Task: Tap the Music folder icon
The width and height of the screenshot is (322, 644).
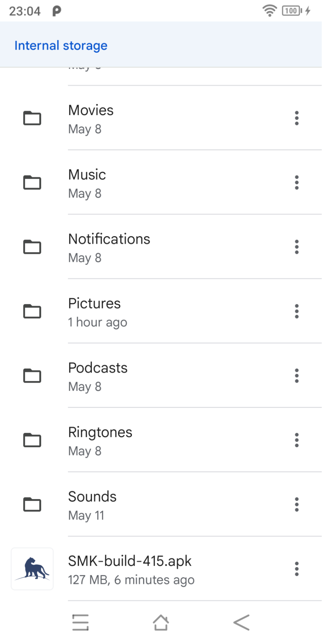Action: coord(32,183)
